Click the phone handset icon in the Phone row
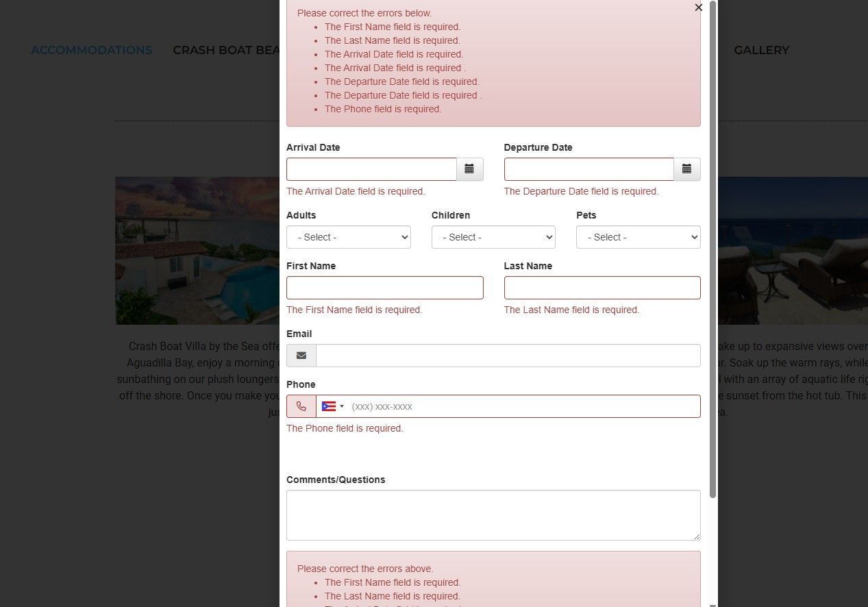Viewport: 868px width, 607px height. pyautogui.click(x=301, y=406)
